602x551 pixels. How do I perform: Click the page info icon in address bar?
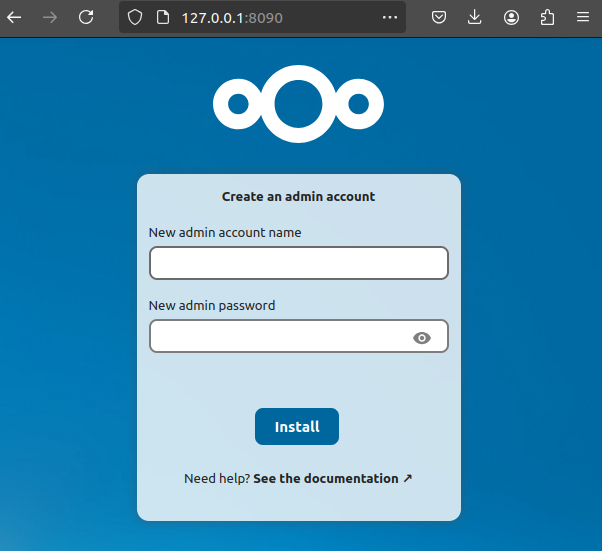point(163,18)
